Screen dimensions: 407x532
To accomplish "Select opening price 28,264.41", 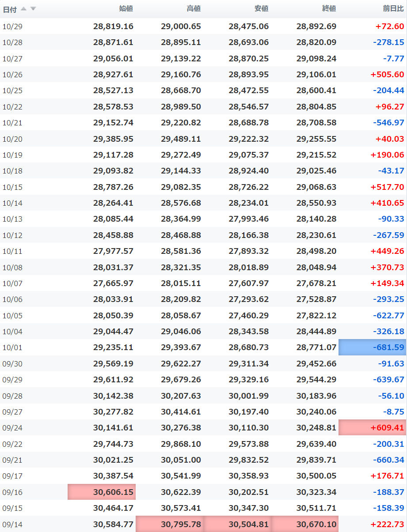I will point(113,203).
